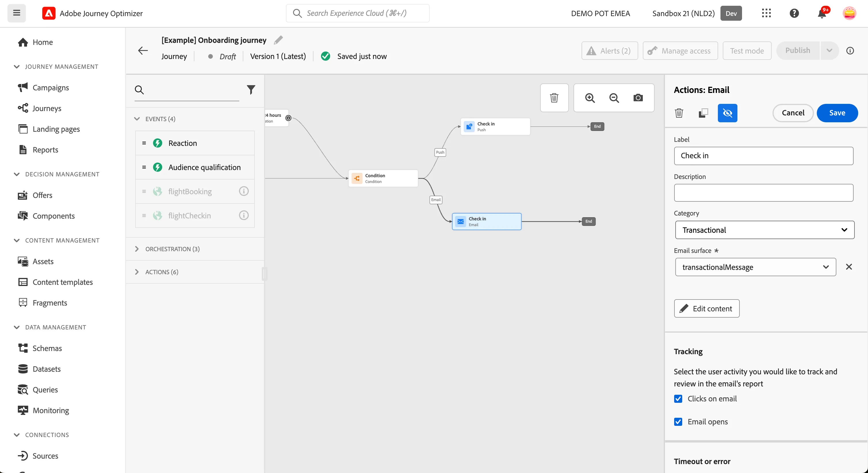Open the journey info icon next to Publish
The width and height of the screenshot is (868, 473).
(x=850, y=51)
